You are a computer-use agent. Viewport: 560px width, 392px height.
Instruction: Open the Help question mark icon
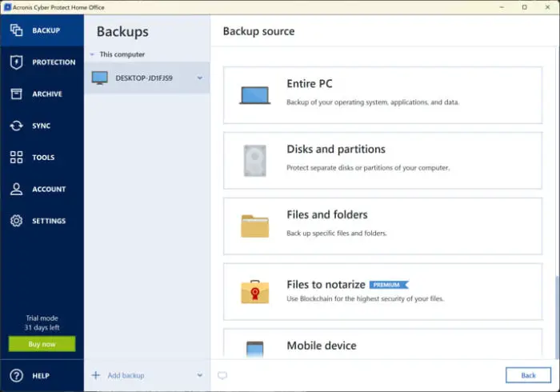(x=16, y=375)
